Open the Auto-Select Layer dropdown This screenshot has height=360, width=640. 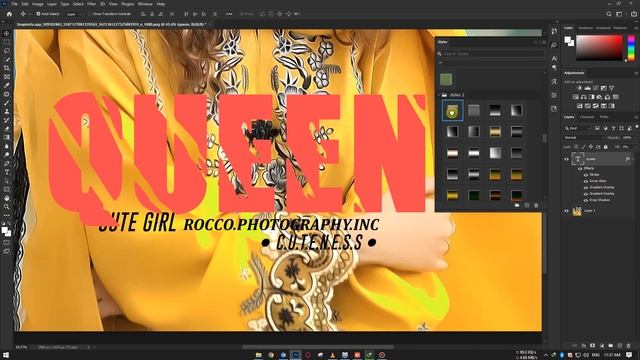[73, 14]
